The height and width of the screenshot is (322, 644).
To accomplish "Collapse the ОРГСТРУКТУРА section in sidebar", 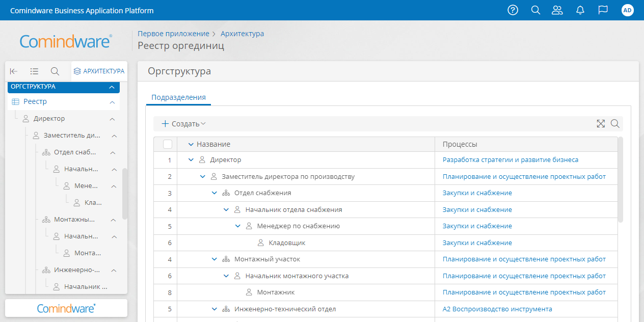I will click(x=112, y=87).
